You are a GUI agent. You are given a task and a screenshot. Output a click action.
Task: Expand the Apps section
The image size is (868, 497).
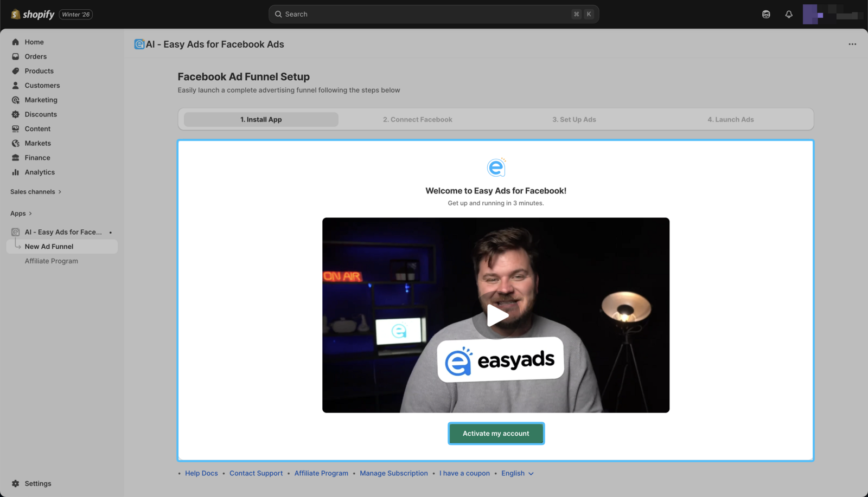tap(21, 214)
